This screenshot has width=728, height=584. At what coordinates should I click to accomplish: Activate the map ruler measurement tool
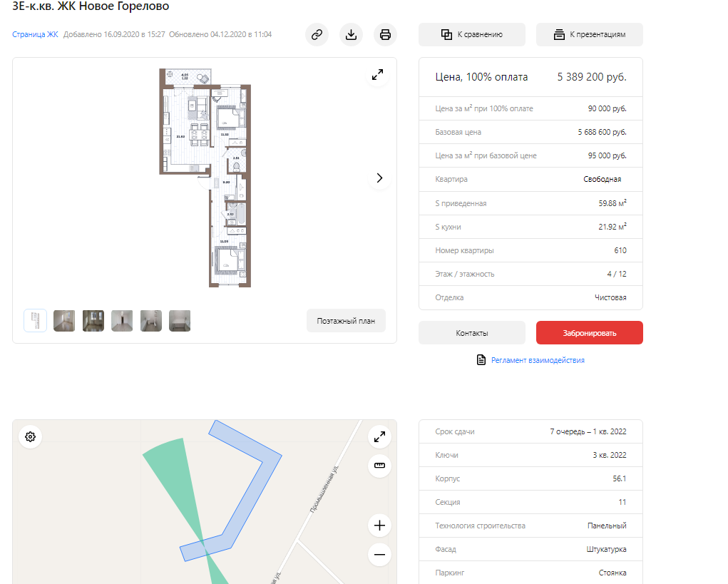coord(379,466)
